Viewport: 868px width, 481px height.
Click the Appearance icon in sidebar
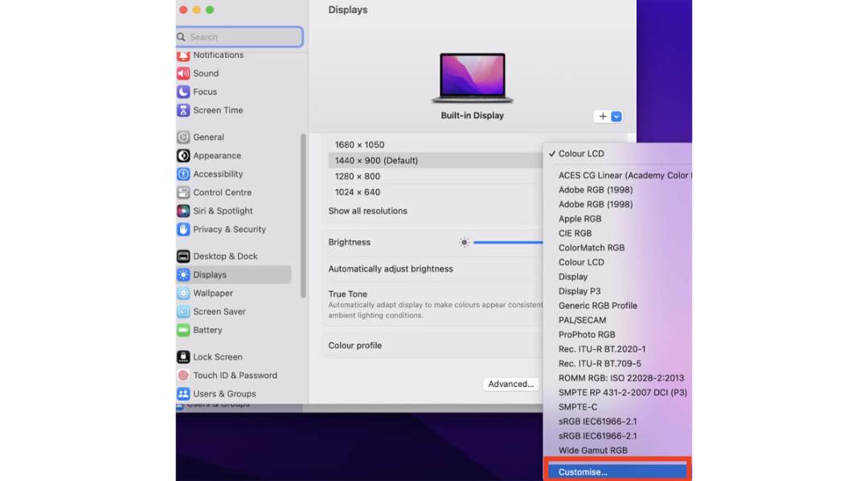[183, 156]
